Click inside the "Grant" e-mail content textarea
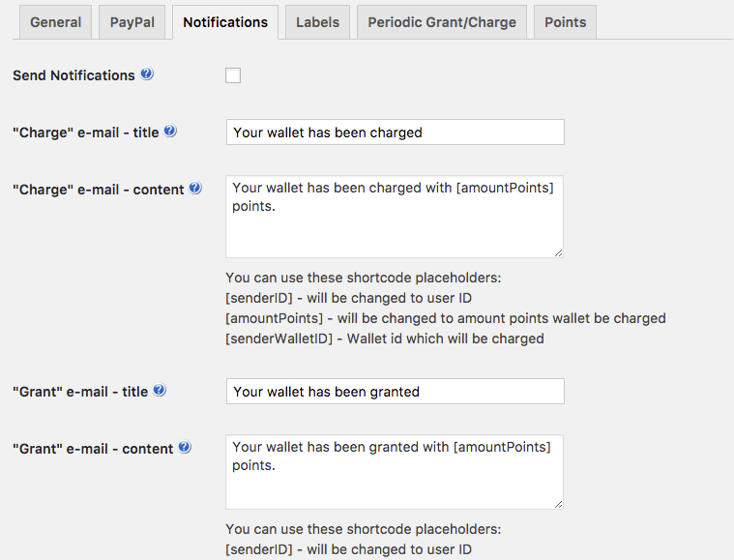This screenshot has width=734, height=560. point(395,474)
